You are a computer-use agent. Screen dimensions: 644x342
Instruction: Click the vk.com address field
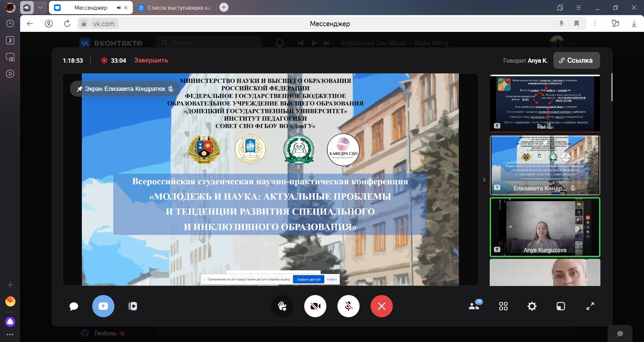(104, 24)
